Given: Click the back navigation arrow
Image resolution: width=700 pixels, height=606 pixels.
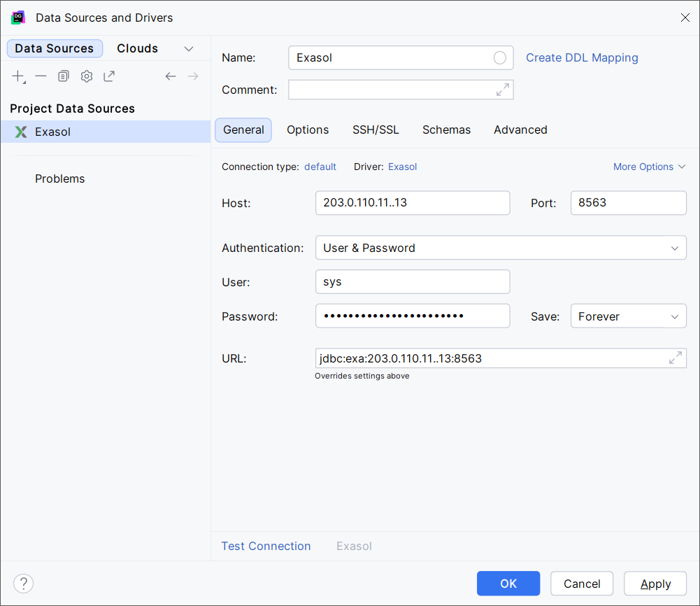Looking at the screenshot, I should [171, 76].
